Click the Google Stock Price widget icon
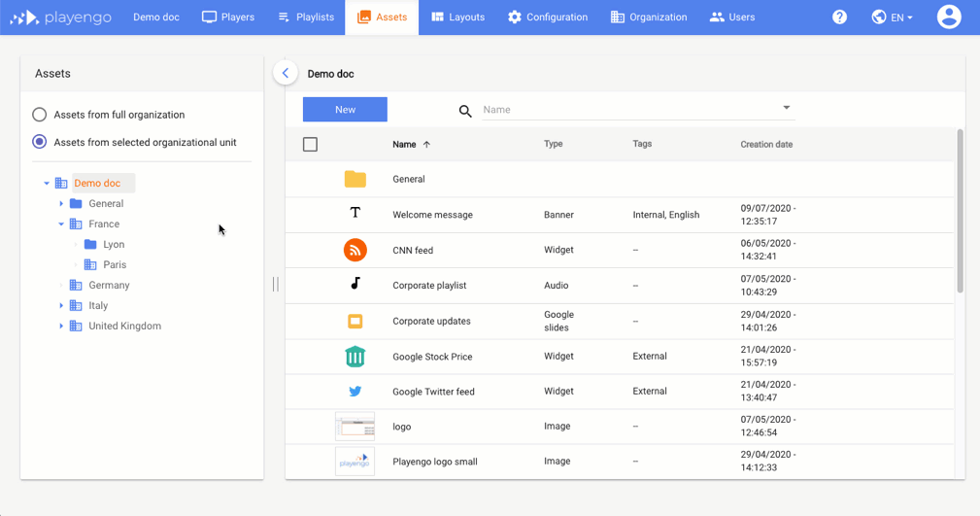This screenshot has width=980, height=516. coord(355,357)
